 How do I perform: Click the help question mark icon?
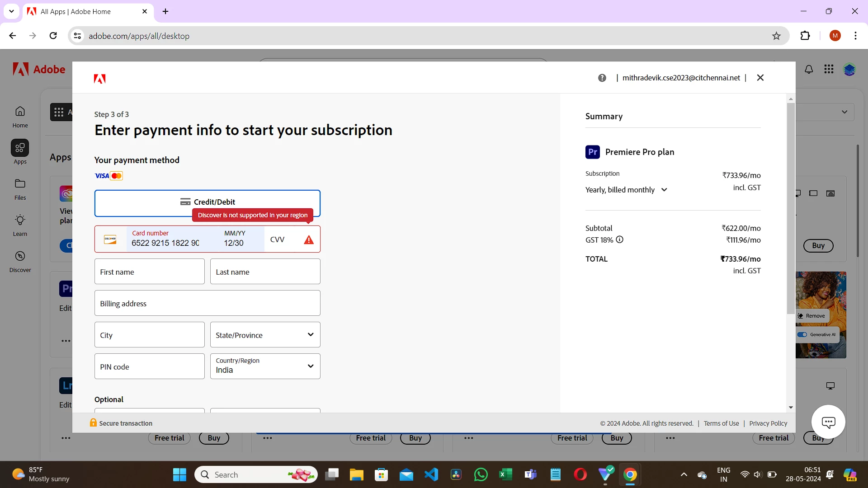602,78
